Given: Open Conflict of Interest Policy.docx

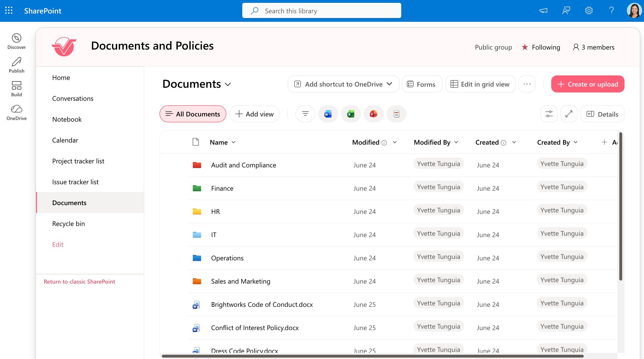Looking at the screenshot, I should pos(255,328).
